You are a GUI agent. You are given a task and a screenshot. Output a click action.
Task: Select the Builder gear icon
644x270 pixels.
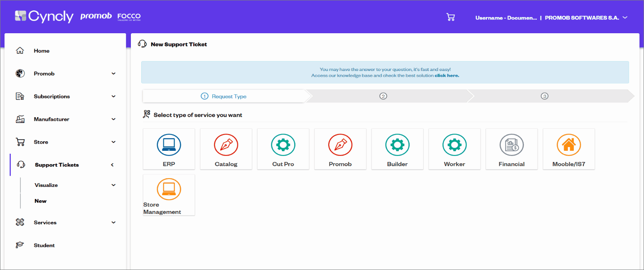click(398, 145)
